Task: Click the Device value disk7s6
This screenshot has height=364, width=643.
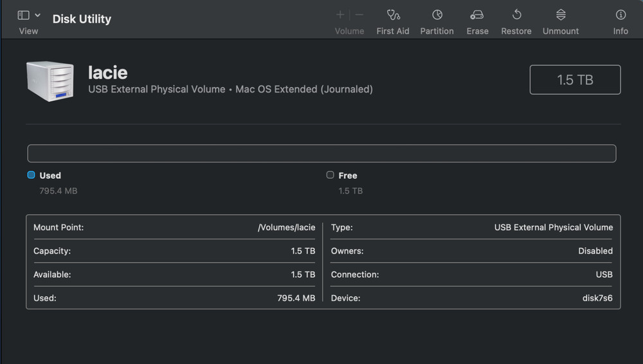Action: tap(597, 298)
